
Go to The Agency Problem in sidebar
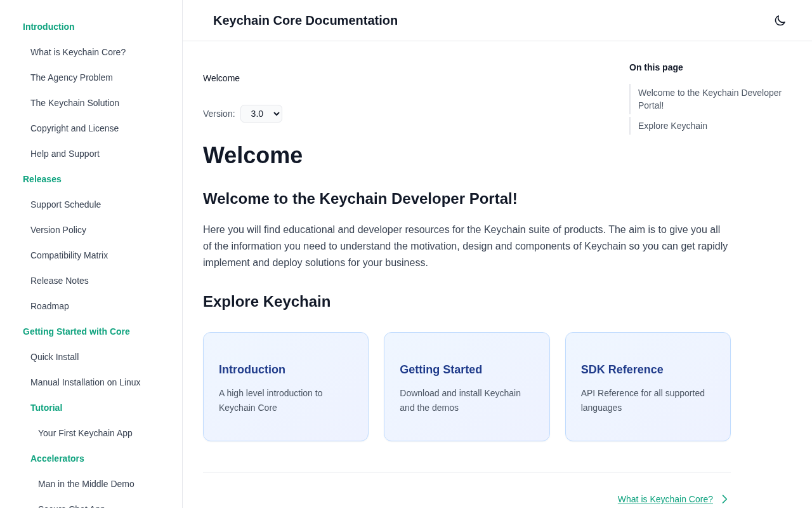pyautogui.click(x=72, y=77)
